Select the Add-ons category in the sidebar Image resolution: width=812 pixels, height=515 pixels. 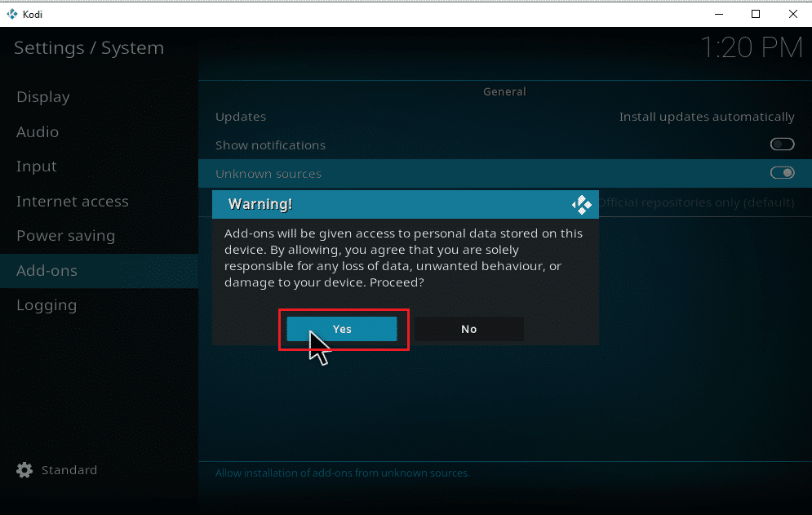(47, 270)
